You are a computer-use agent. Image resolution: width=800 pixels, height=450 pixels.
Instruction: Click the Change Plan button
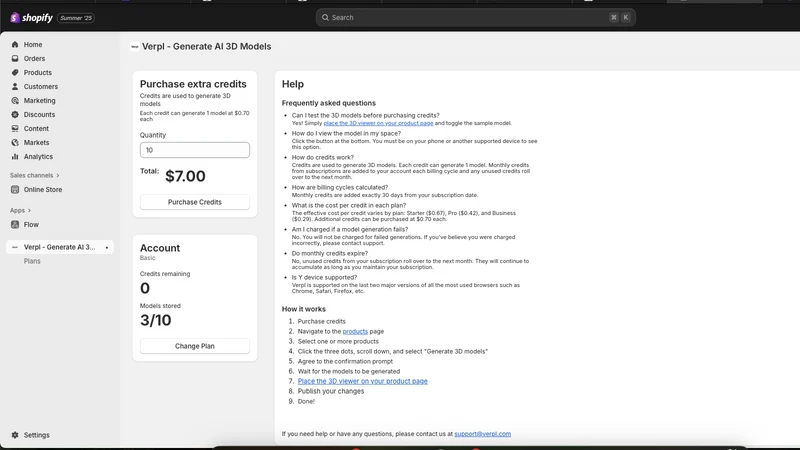tap(195, 346)
